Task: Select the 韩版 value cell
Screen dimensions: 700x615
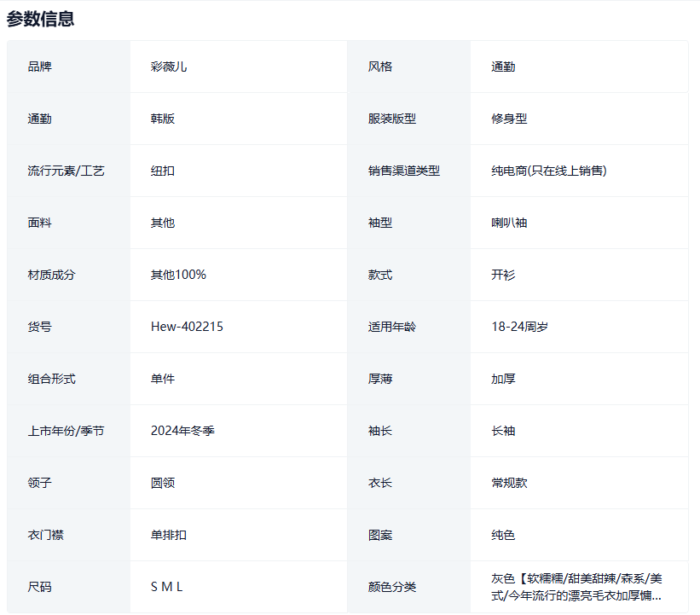Action: point(163,119)
